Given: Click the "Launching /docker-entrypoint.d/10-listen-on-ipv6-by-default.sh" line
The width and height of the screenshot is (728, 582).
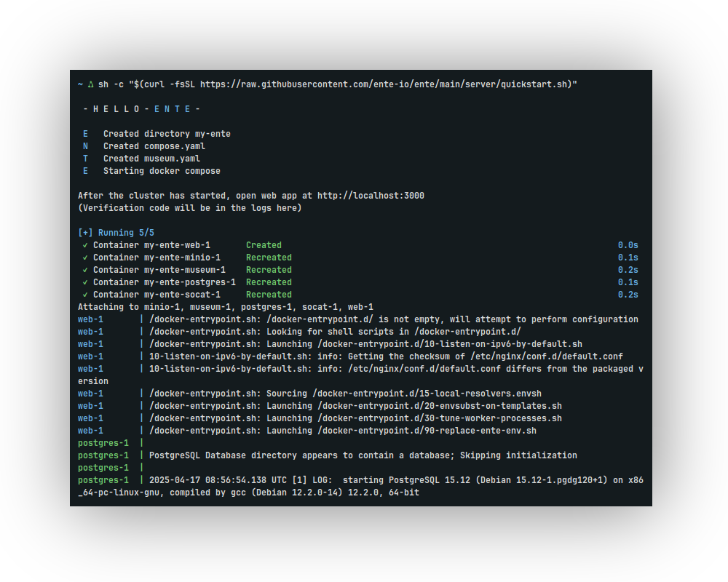Looking at the screenshot, I should [330, 344].
